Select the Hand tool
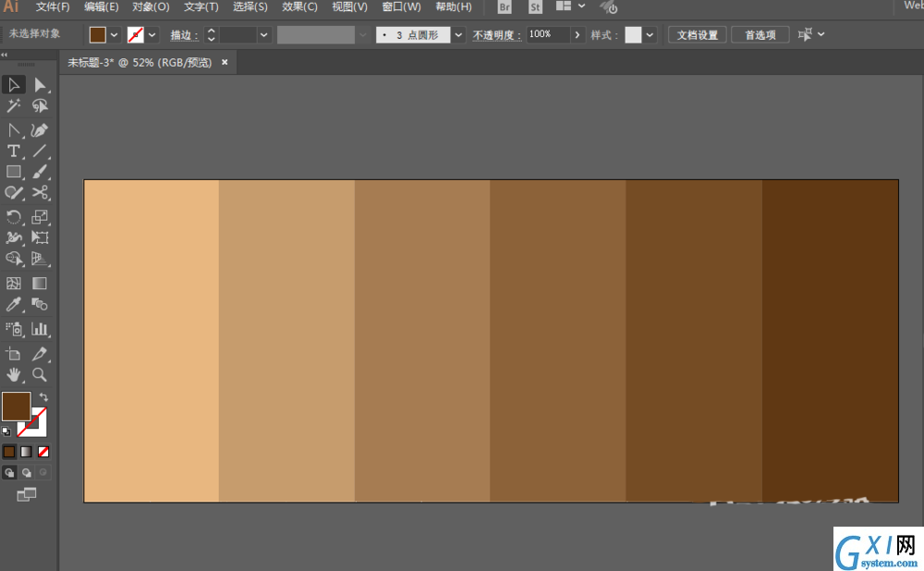The image size is (924, 571). 14,375
